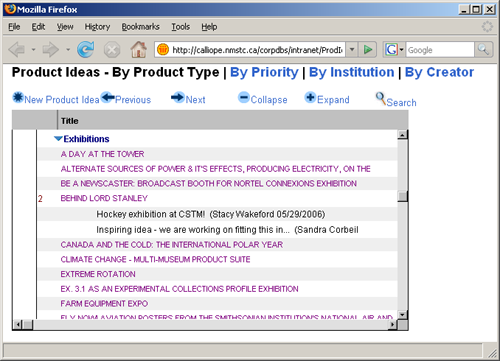Image resolution: width=500 pixels, height=361 pixels.
Task: Click the New Product Idea link
Action: point(62,100)
